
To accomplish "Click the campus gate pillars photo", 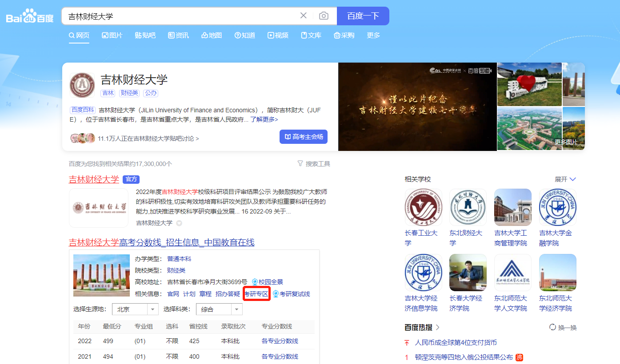I will pos(101,275).
